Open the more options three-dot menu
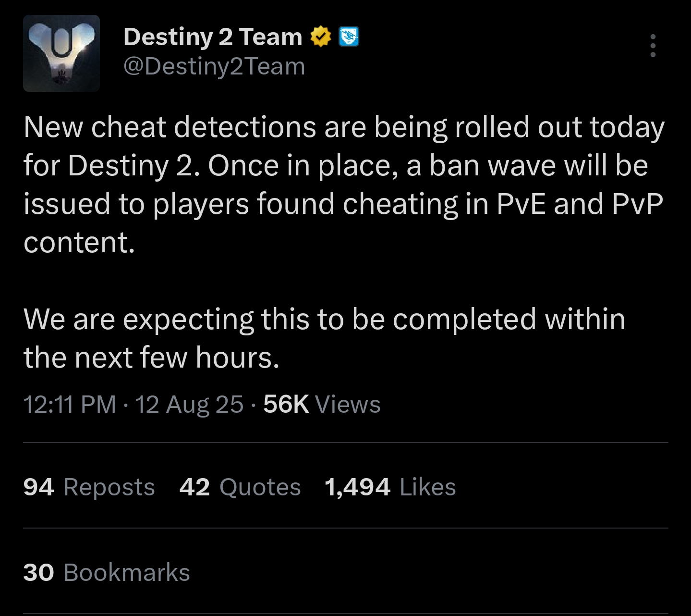The image size is (691, 616). (x=653, y=46)
